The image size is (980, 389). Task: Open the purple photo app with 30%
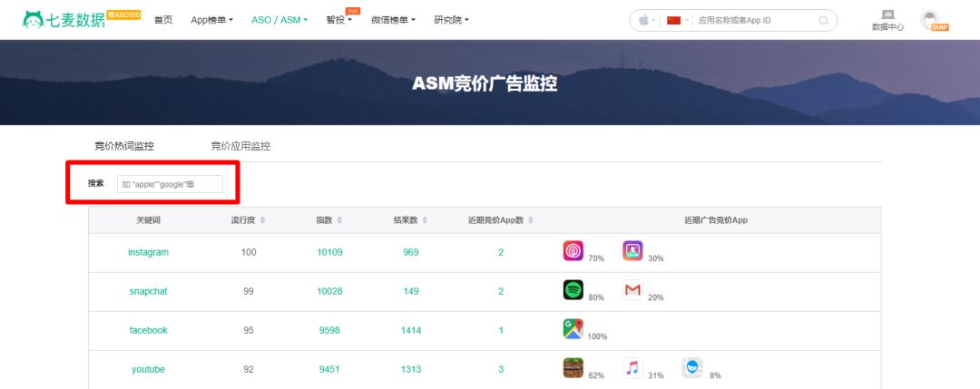[x=632, y=251]
